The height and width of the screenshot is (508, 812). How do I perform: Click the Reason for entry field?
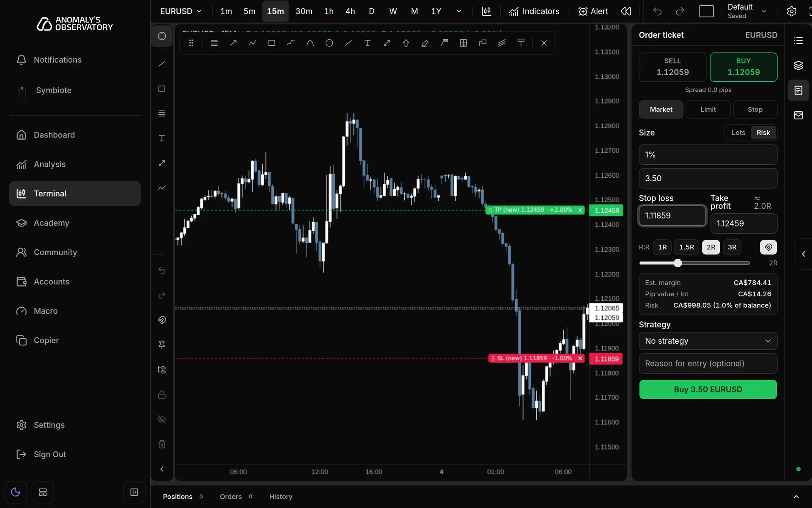[x=708, y=364]
